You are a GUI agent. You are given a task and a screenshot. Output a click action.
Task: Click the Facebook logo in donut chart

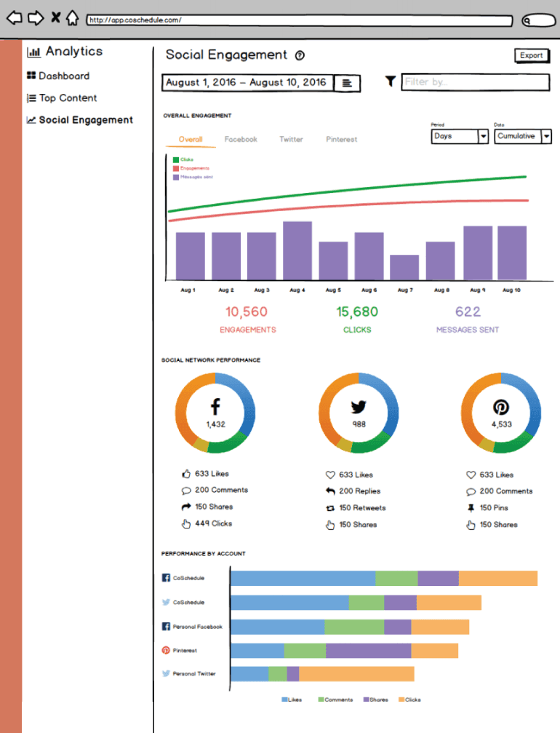point(215,407)
